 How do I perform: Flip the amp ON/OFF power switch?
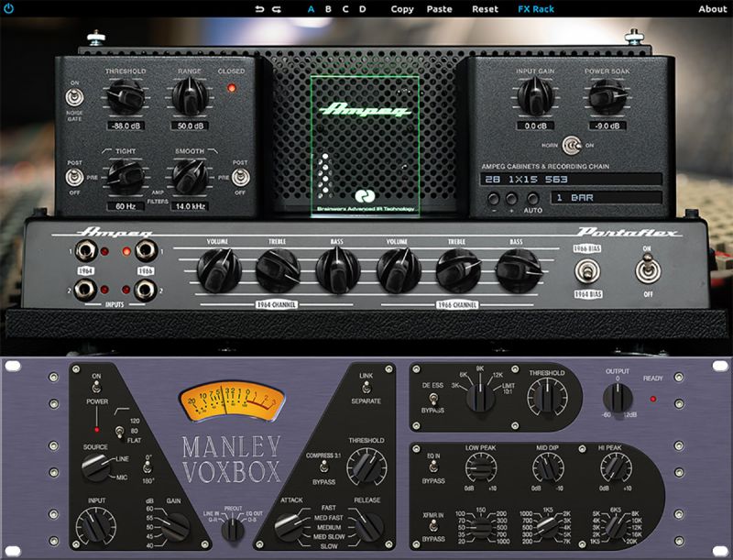(x=648, y=270)
